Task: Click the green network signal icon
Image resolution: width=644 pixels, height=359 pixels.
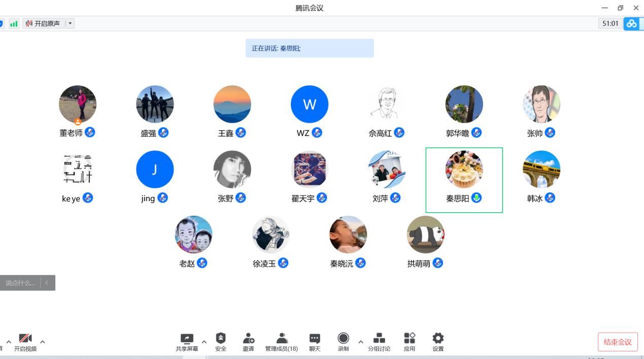Action: tap(14, 23)
